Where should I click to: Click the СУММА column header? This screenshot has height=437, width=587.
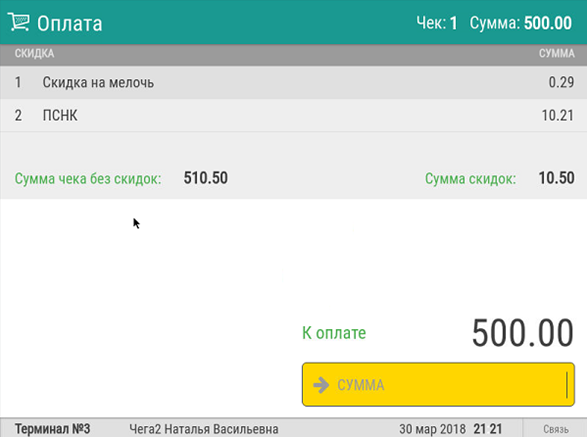(x=557, y=54)
